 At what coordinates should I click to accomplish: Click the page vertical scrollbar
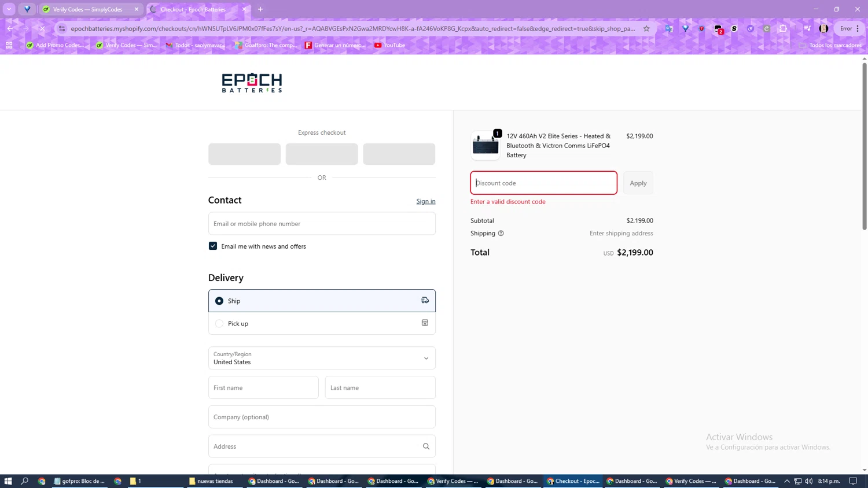865,146
